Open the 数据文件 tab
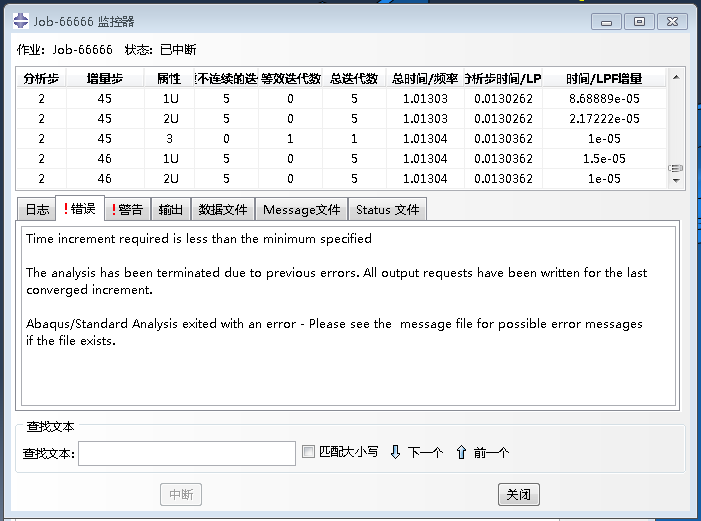Viewport: 701px width, 521px height. [223, 209]
